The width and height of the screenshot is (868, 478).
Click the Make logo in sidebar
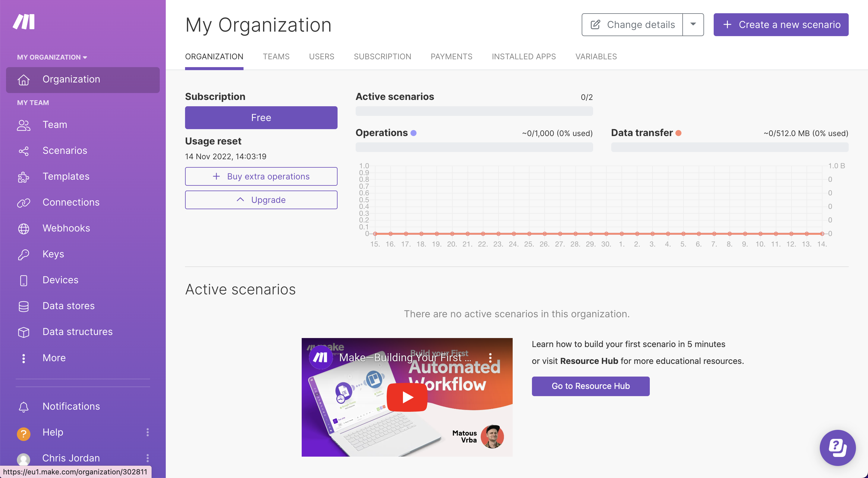[x=24, y=22]
